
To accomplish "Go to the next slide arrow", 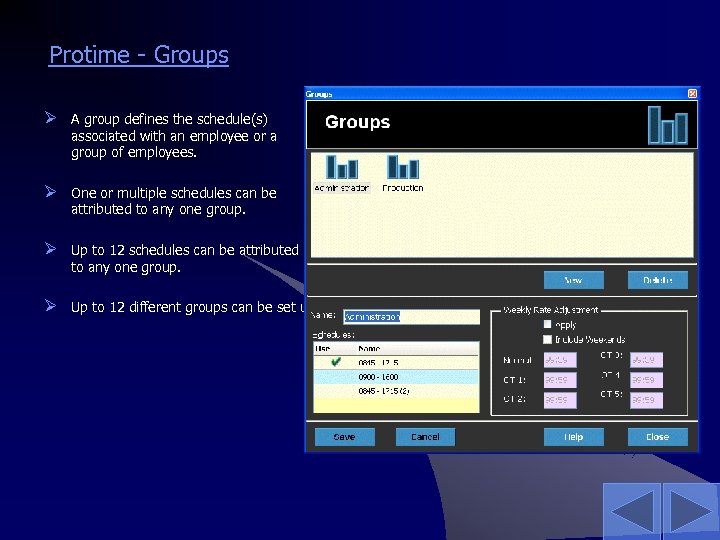I will (x=691, y=511).
